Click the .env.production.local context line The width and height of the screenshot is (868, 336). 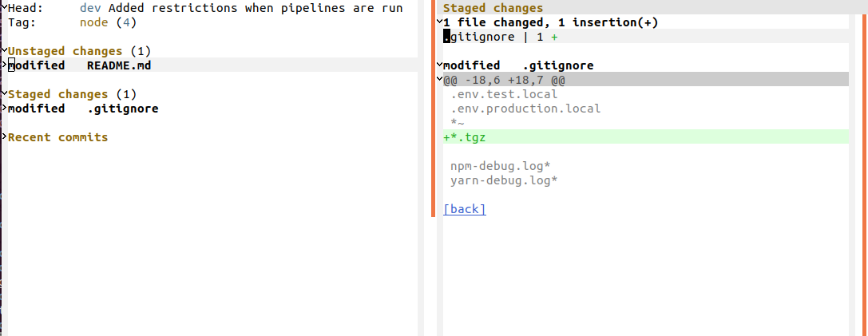525,109
